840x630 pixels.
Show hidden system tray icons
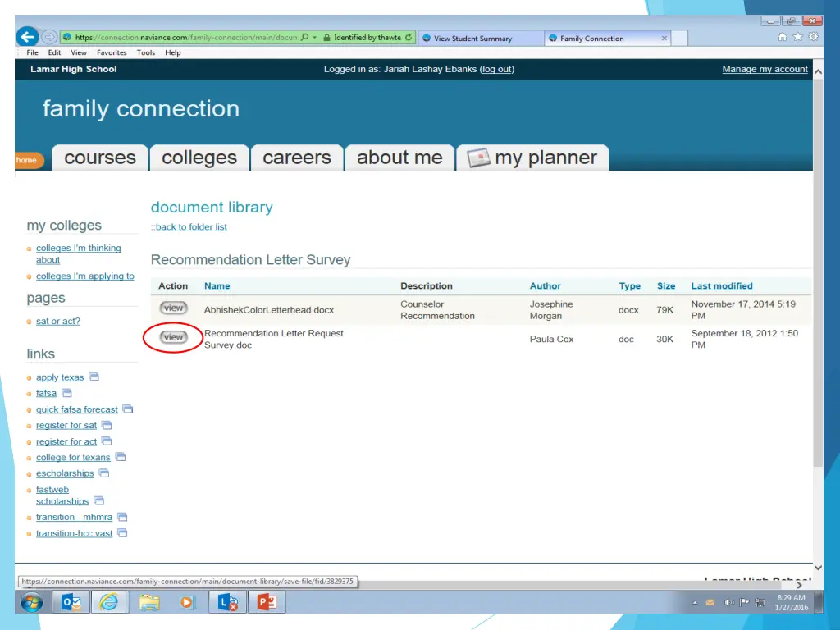[x=695, y=603]
